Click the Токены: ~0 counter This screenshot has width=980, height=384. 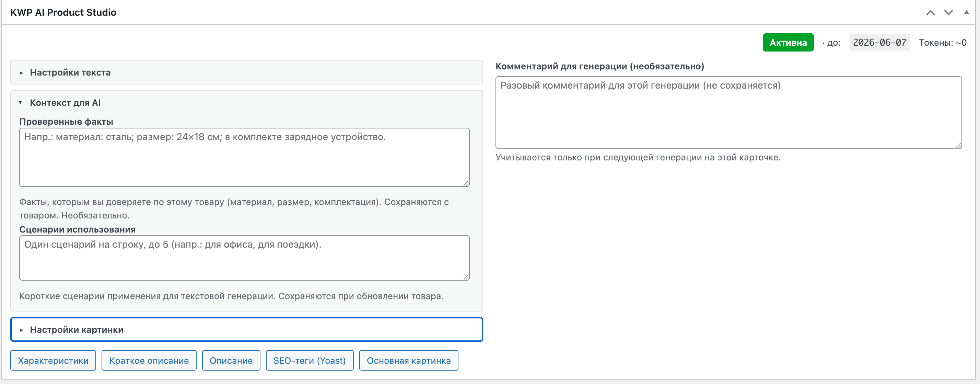(x=943, y=43)
